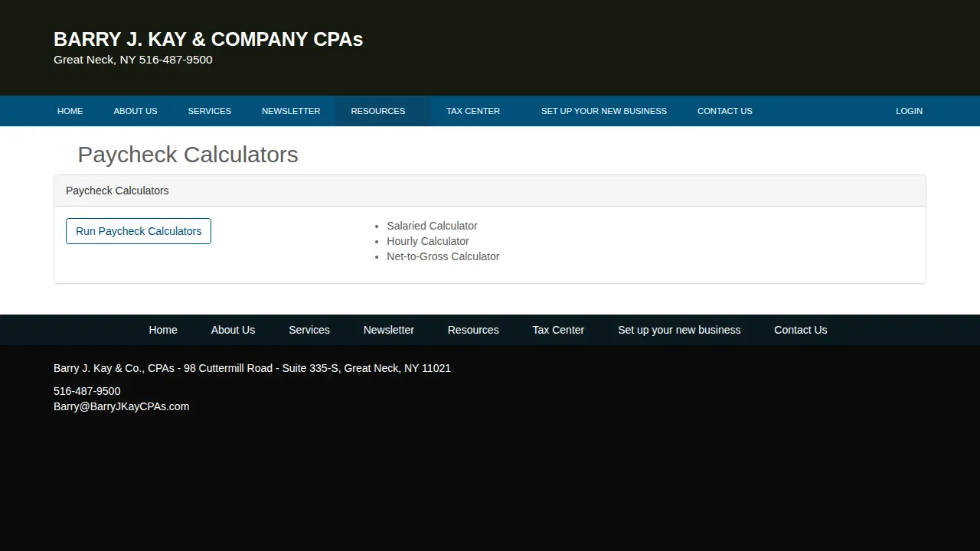Click the Salaried Calculator list item

(432, 226)
